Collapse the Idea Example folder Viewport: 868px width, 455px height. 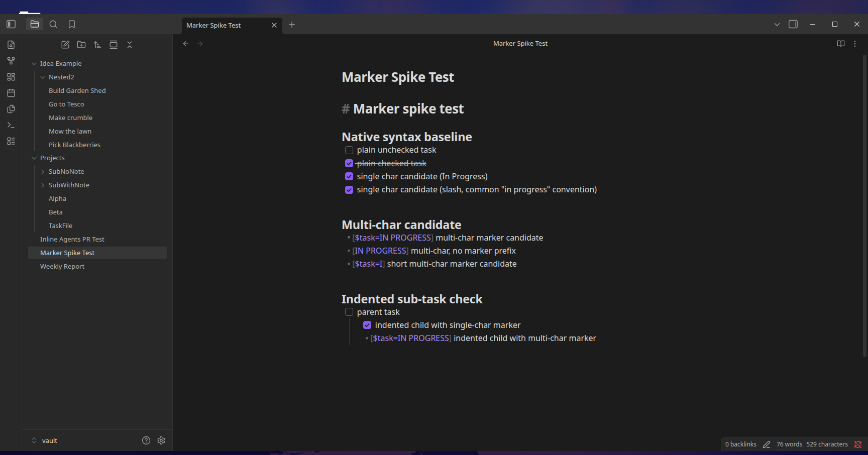(34, 64)
